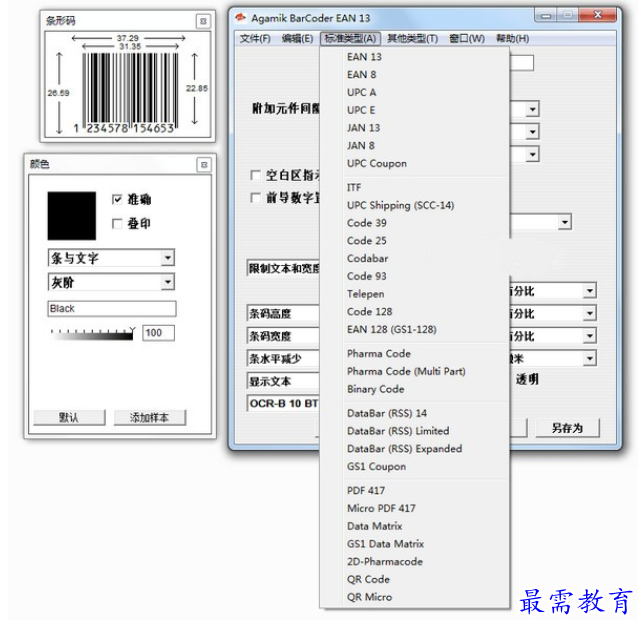Close the 条形码 preview panel

(x=203, y=21)
